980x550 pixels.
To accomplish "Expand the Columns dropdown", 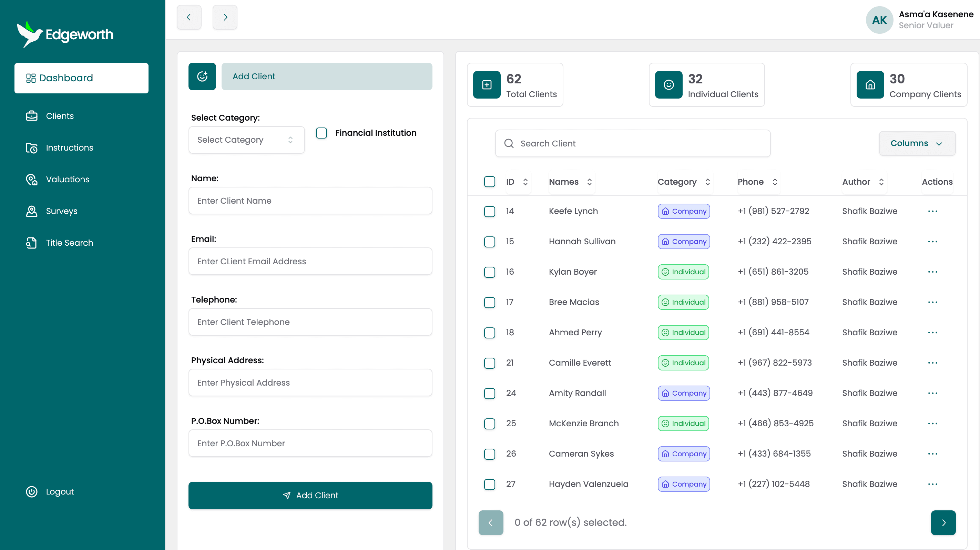I will tap(917, 143).
